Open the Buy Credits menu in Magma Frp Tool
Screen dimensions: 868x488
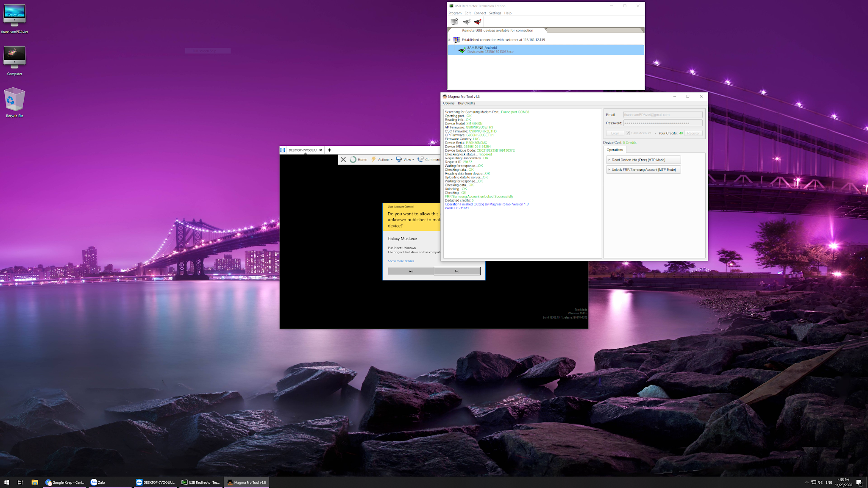point(466,103)
